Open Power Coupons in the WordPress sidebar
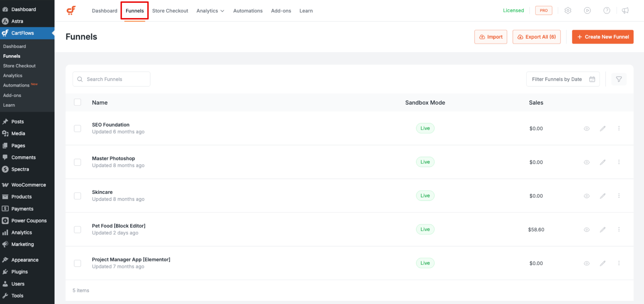Viewport: 644px width, 304px height. pos(27,220)
